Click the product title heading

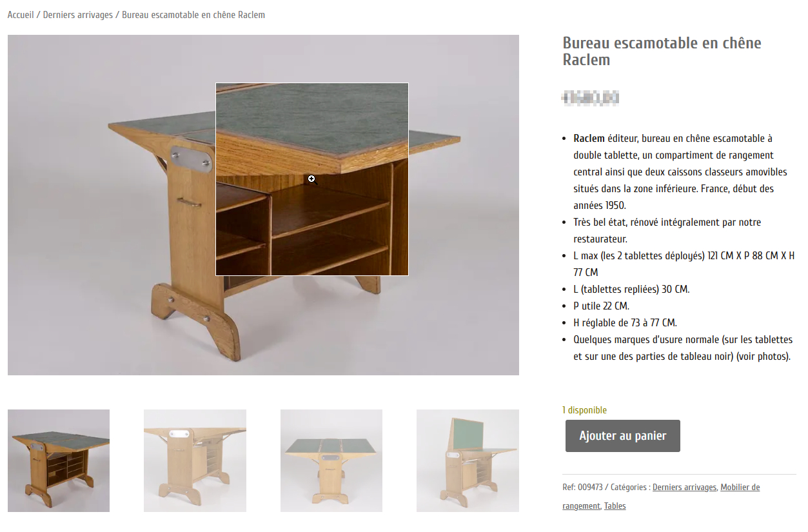click(x=662, y=52)
